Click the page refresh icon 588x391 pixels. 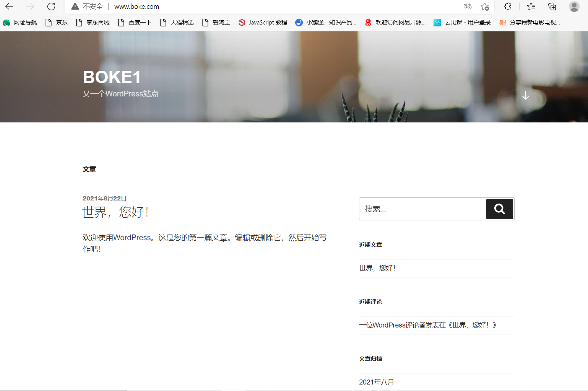click(x=51, y=7)
